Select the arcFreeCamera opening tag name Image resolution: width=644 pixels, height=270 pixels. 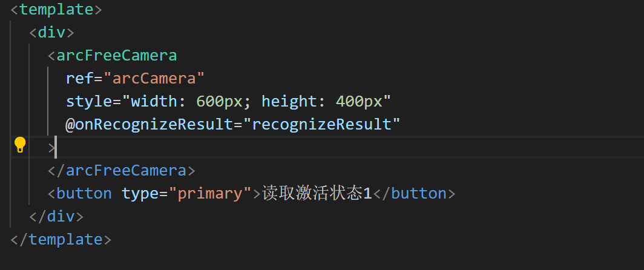pos(117,55)
